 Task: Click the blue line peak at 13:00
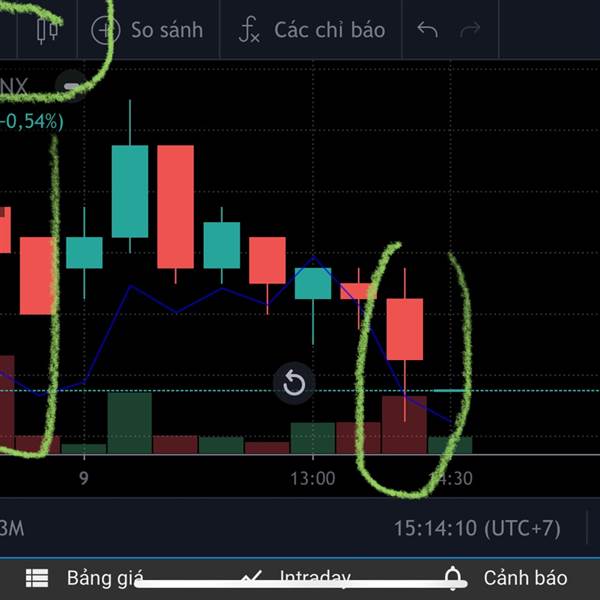[x=314, y=257]
